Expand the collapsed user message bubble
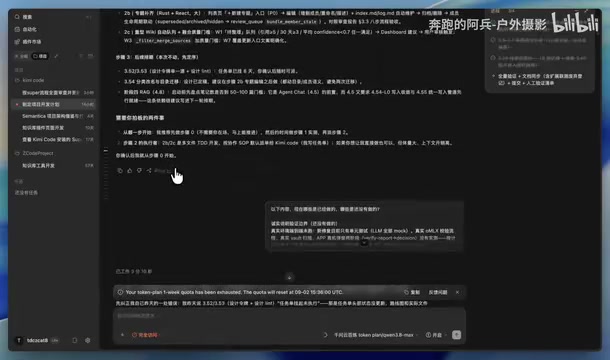The width and height of the screenshot is (610, 360). [x=364, y=243]
